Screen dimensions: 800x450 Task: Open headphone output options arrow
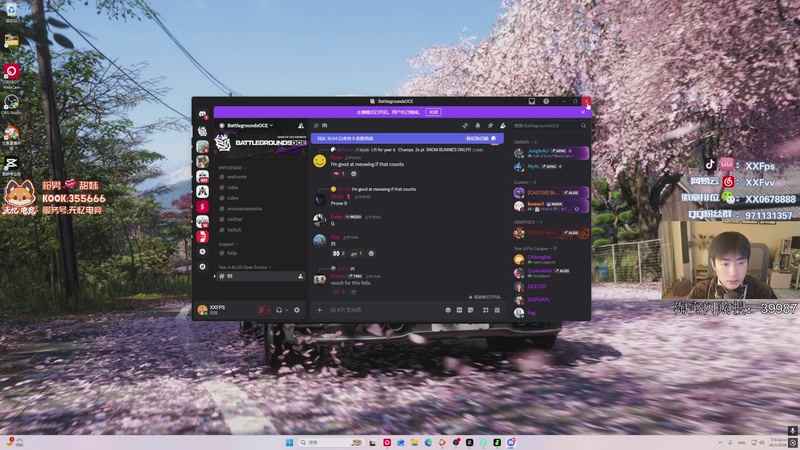pyautogui.click(x=287, y=310)
